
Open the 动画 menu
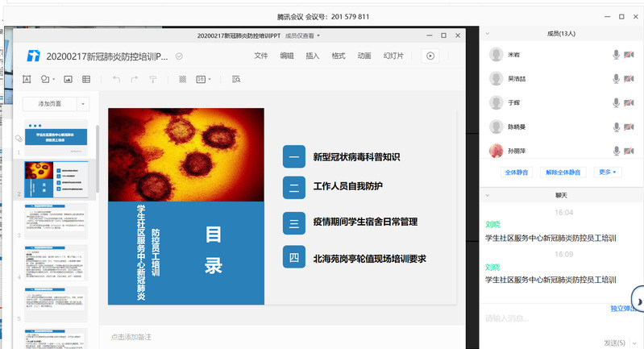[x=364, y=56]
